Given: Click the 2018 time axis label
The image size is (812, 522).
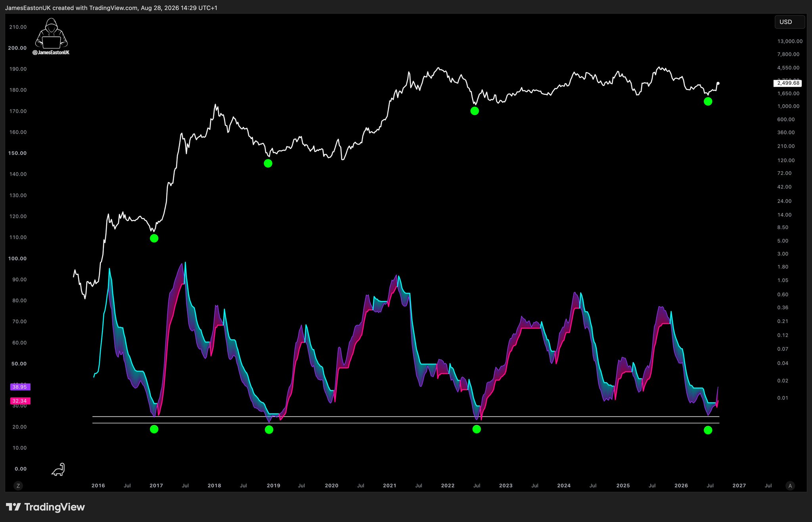Looking at the screenshot, I should (214, 486).
